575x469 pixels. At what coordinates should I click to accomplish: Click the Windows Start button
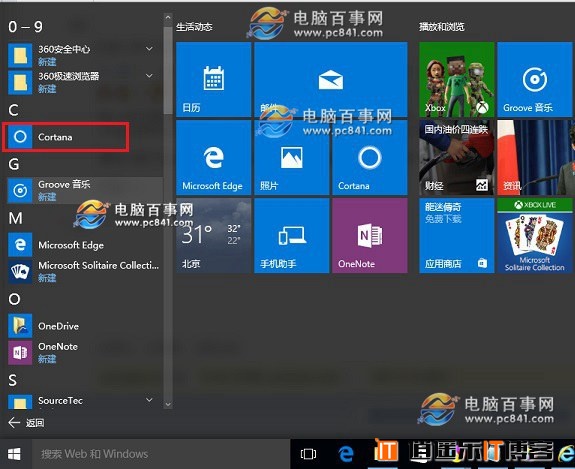[x=14, y=454]
